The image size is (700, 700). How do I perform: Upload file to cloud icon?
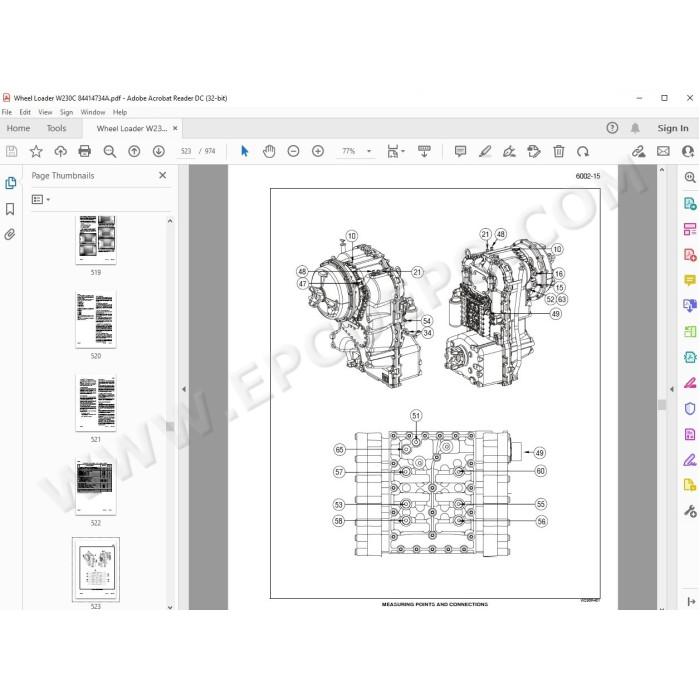tap(60, 151)
